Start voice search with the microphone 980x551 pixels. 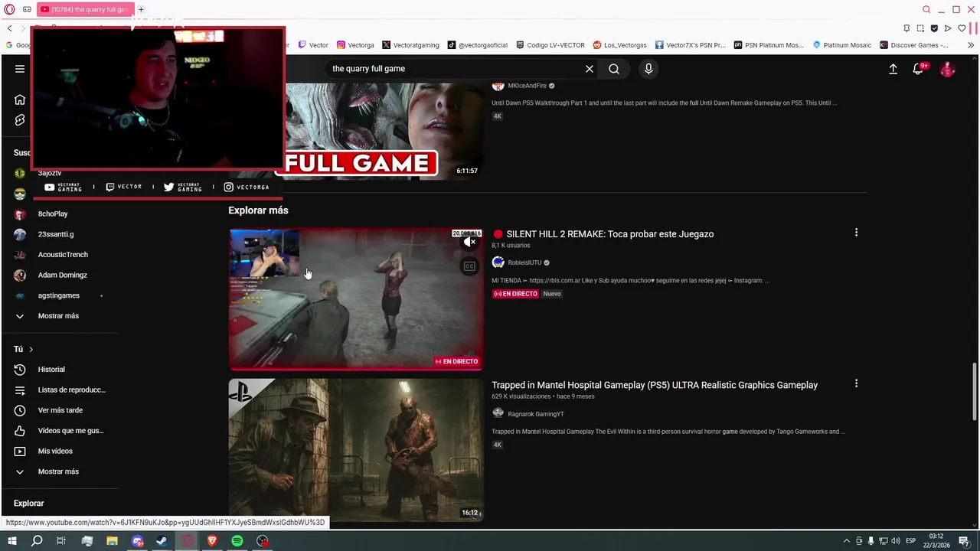[x=648, y=69]
